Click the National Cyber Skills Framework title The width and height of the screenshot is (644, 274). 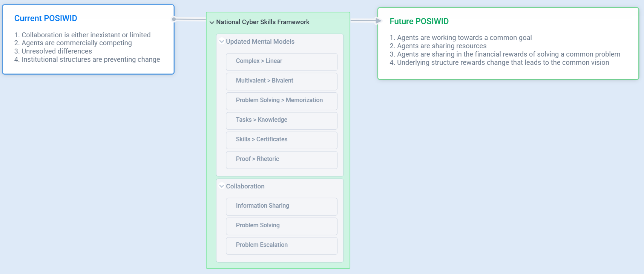[263, 22]
